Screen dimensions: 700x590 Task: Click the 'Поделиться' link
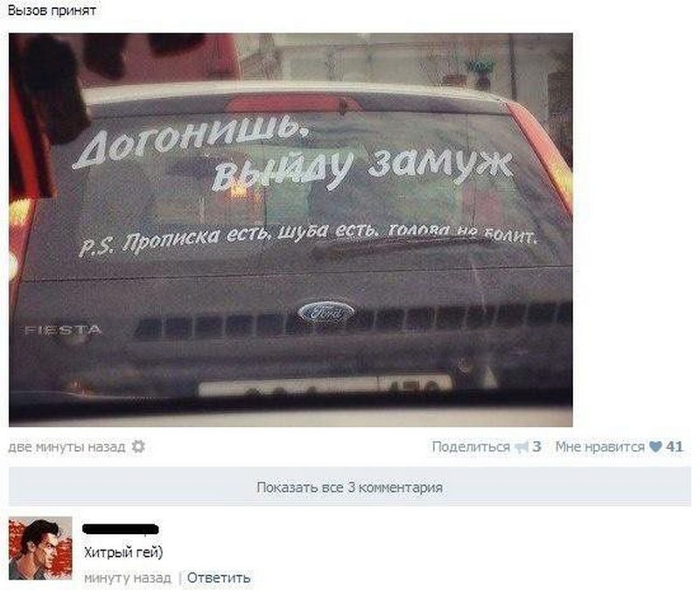point(471,446)
